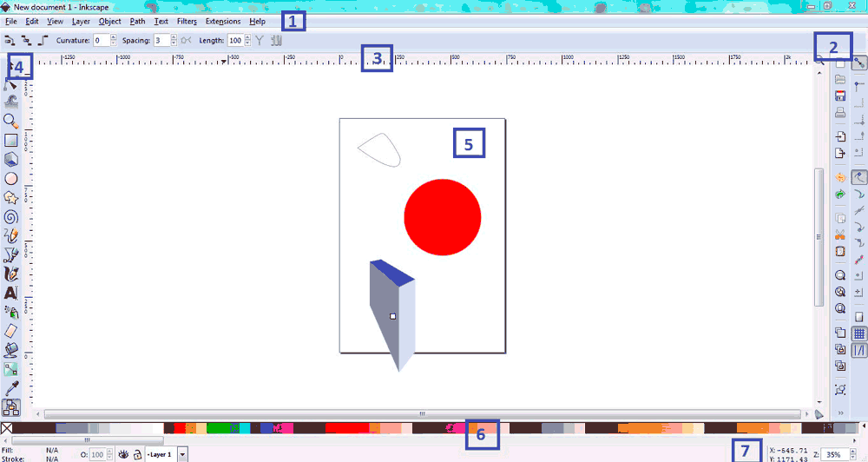
Task: Toggle the enable snapping button
Action: coord(859,62)
